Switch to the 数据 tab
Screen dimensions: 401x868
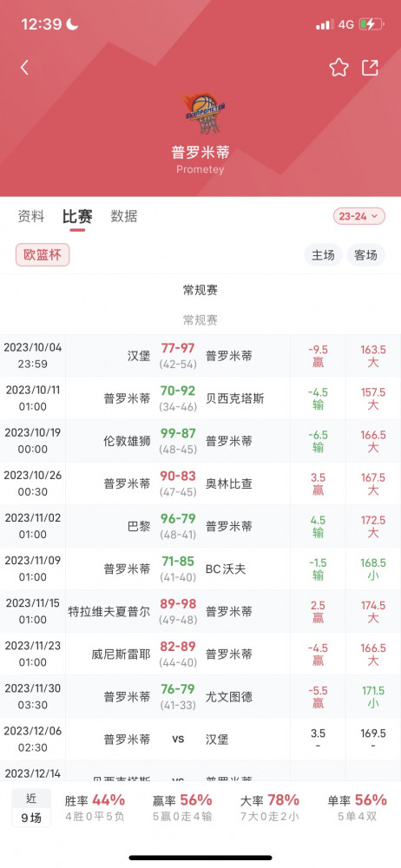coord(124,216)
